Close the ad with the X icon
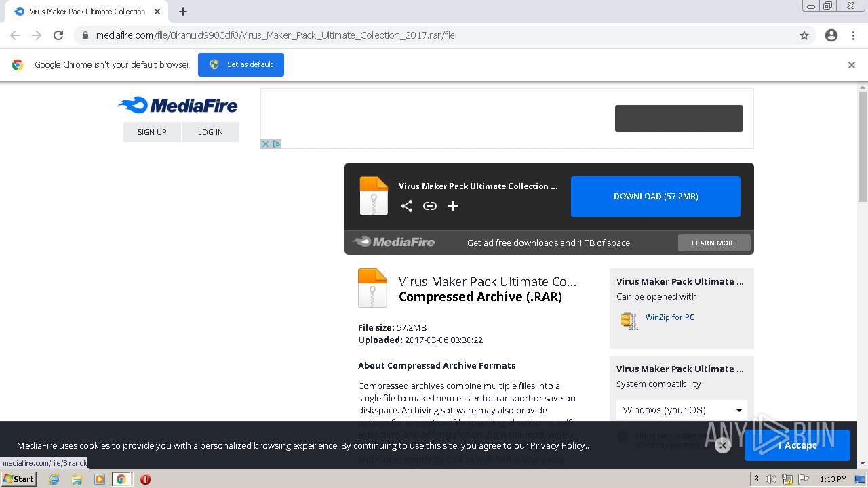This screenshot has height=488, width=868. point(266,144)
